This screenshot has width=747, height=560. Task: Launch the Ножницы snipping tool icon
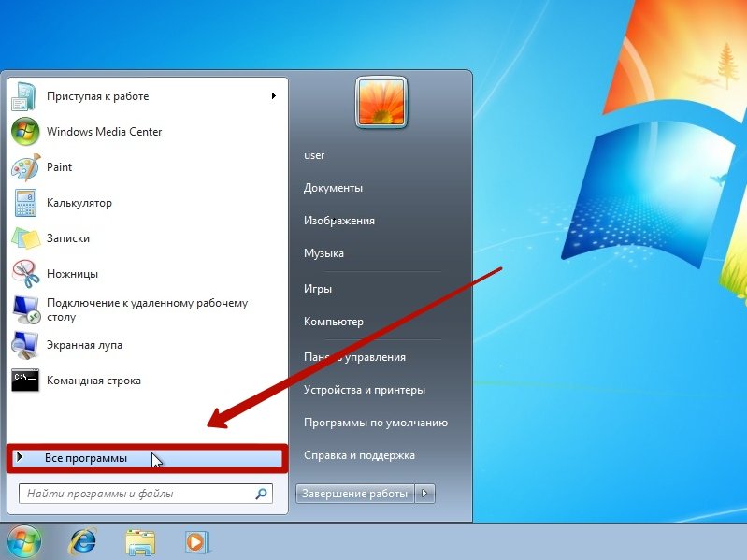tap(25, 274)
